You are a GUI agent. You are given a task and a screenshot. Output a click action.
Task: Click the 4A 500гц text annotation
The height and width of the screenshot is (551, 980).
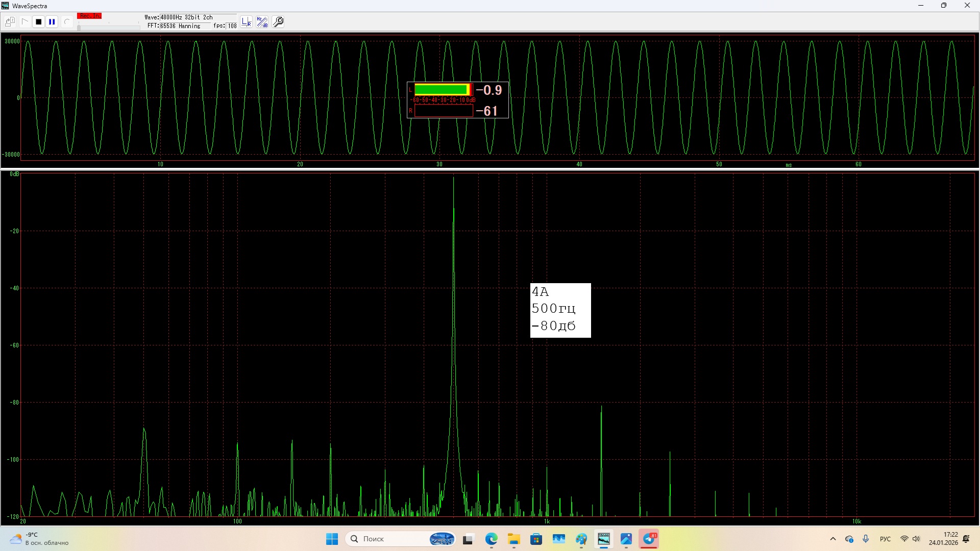[560, 310]
